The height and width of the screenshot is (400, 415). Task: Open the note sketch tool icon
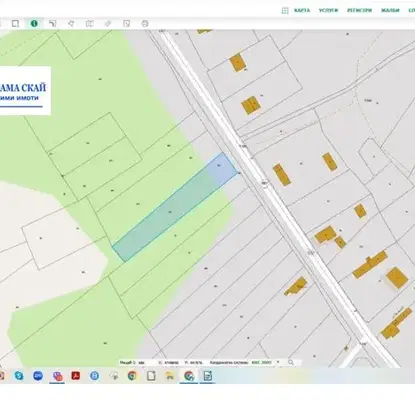tap(126, 24)
